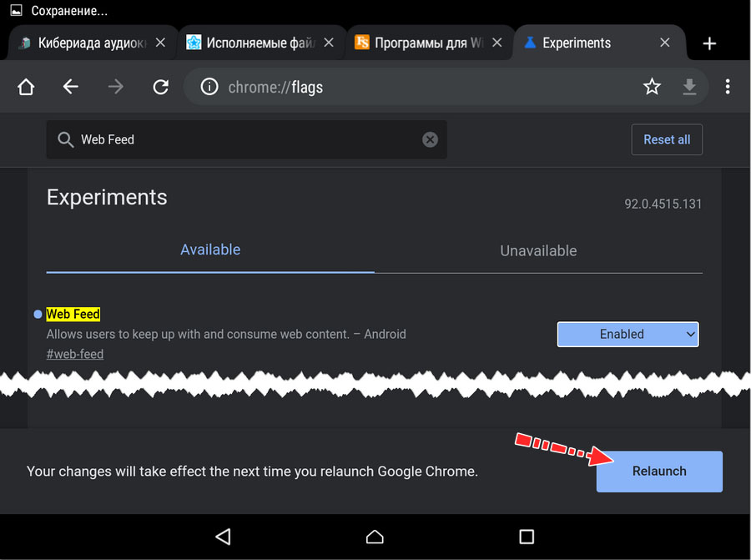This screenshot has width=751, height=560.
Task: Tap the Android back navigation button
Action: tap(223, 537)
